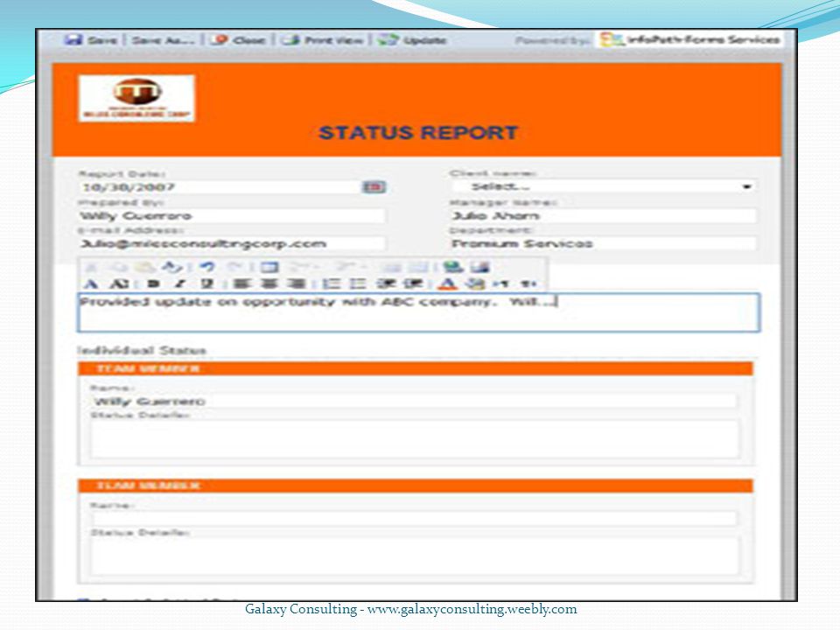This screenshot has width=840, height=630.
Task: Center align the text
Action: (x=269, y=283)
